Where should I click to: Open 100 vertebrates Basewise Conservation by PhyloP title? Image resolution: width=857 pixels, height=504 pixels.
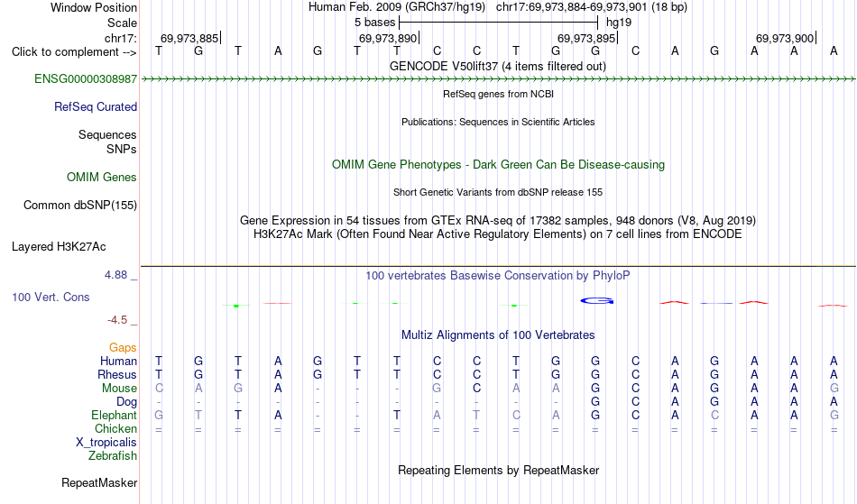click(498, 275)
